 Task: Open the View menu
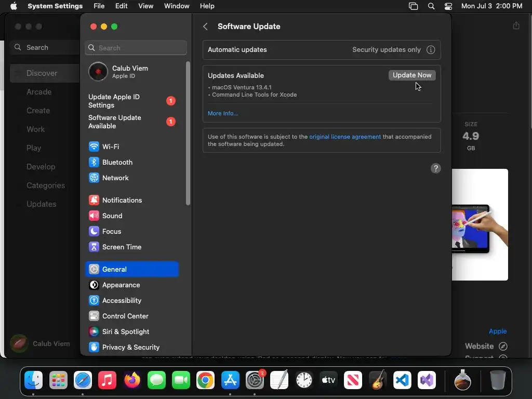pos(145,6)
